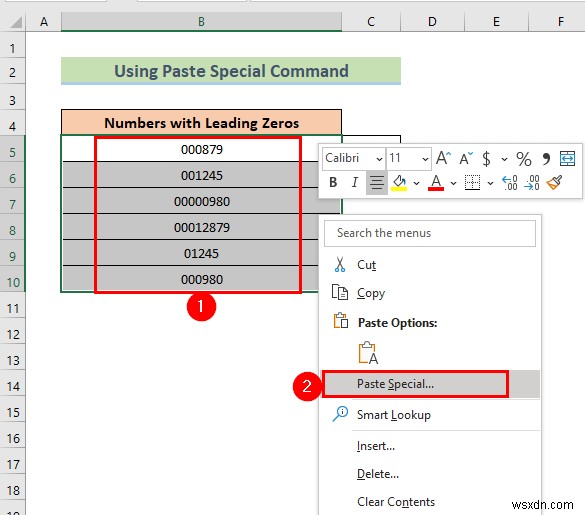This screenshot has height=515, width=585.
Task: Click cell containing 000980
Action: click(201, 279)
